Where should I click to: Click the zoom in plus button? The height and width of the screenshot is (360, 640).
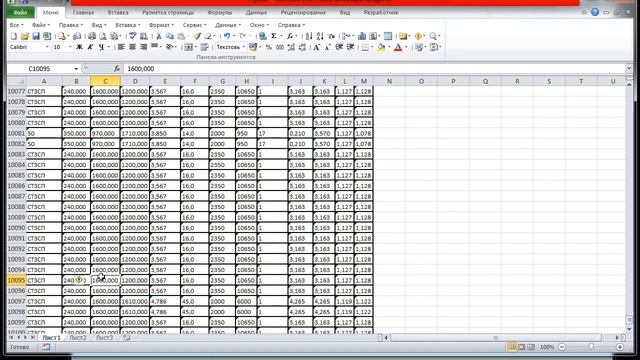(620, 347)
